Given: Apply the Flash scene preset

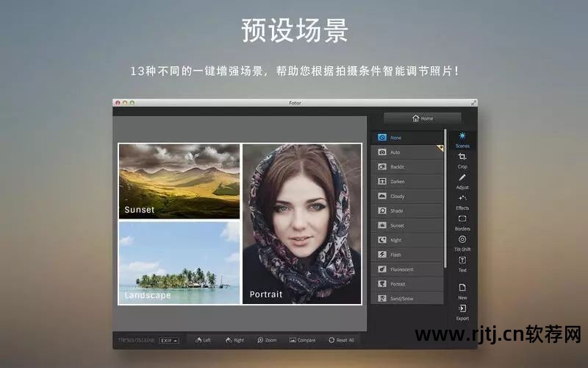Looking at the screenshot, I should tap(407, 255).
